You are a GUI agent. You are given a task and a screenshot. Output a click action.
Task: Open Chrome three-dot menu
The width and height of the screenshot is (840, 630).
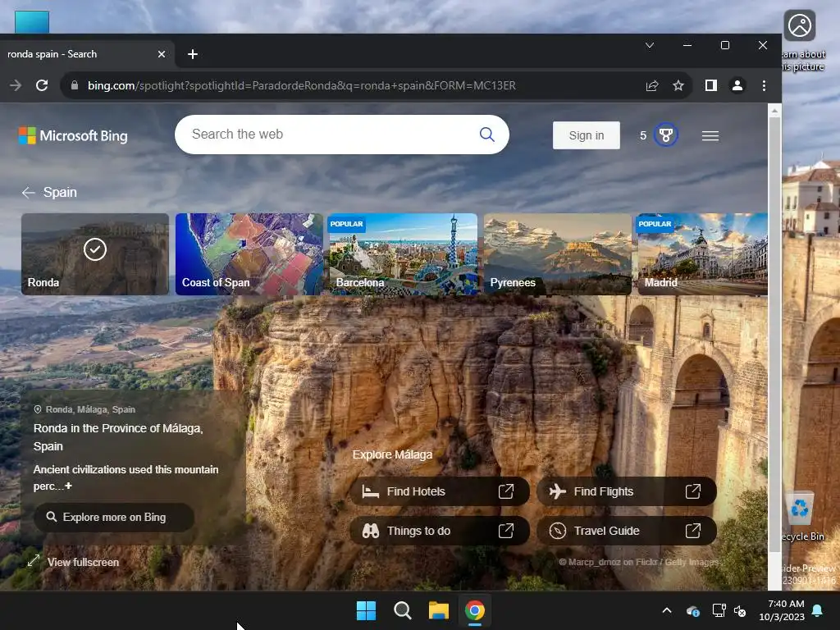[764, 85]
